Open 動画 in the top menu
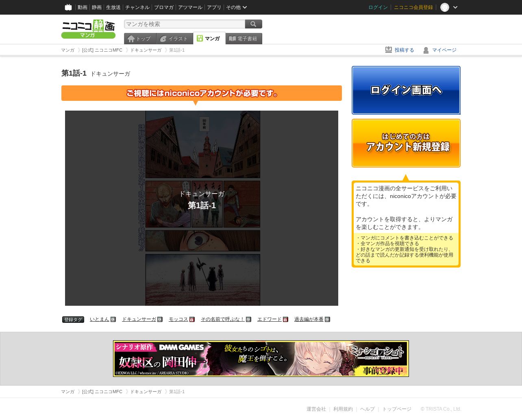 click(x=83, y=7)
